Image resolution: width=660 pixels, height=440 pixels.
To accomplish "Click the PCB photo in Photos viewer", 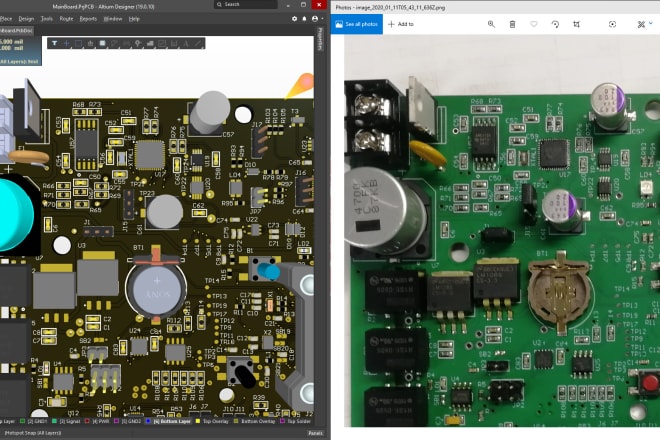I will point(502,231).
